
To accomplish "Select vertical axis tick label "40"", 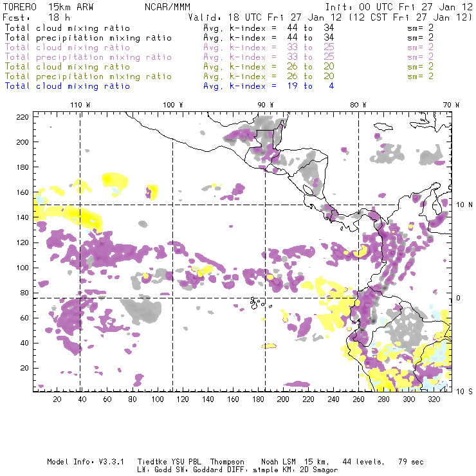I will pos(24,343).
